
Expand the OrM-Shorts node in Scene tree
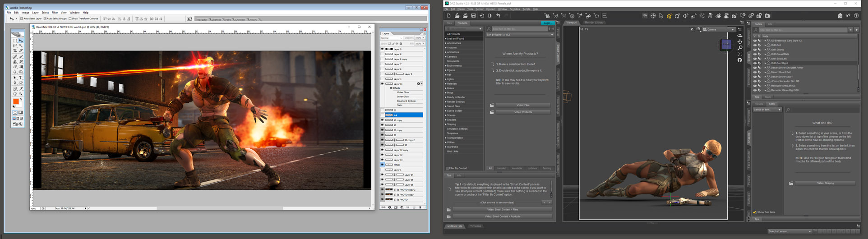pos(765,50)
